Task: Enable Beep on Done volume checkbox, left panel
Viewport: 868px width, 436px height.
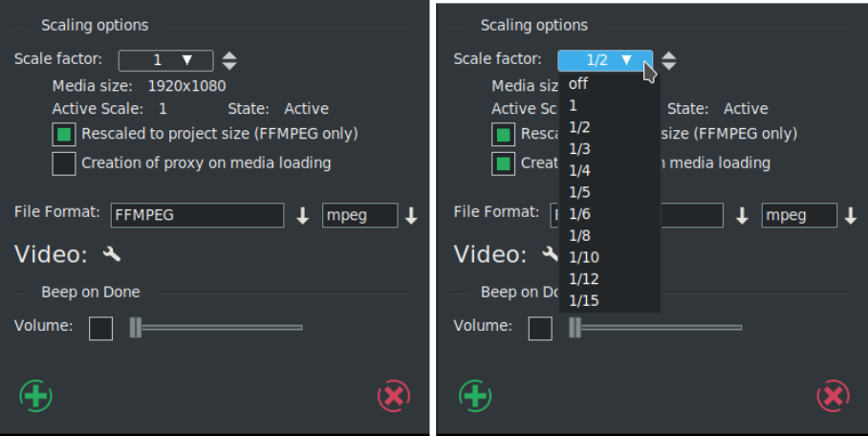Action: tap(100, 328)
